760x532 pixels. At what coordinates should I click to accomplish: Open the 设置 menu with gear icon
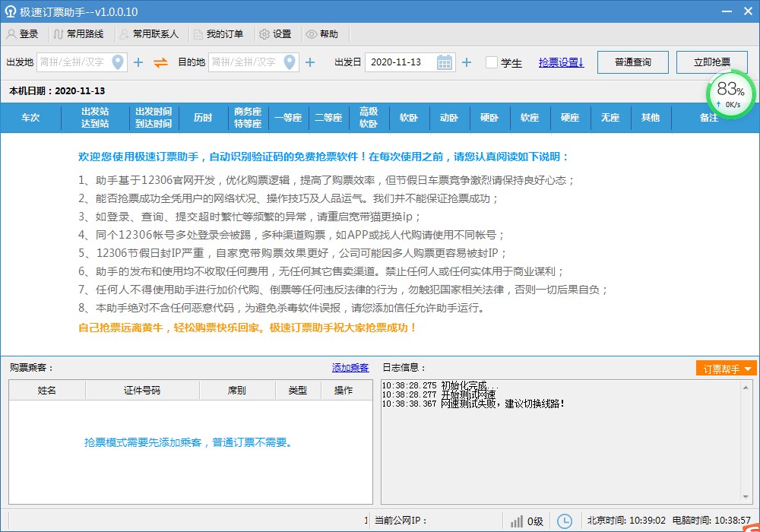275,34
